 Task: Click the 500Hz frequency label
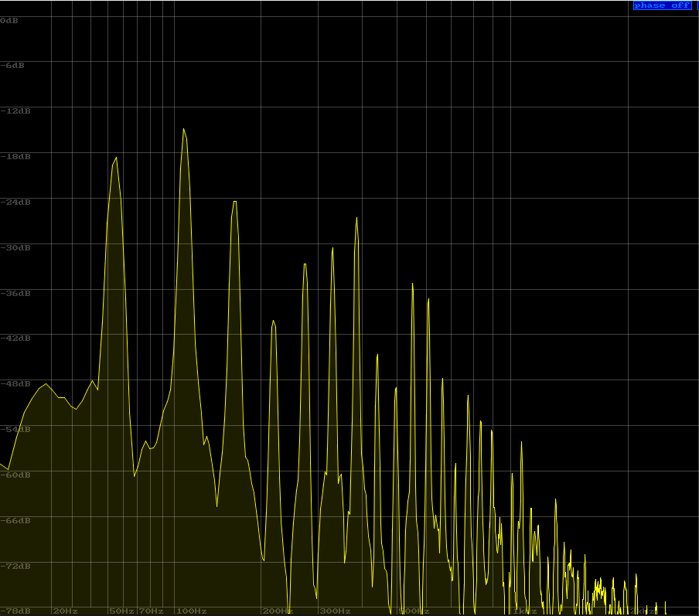click(414, 611)
